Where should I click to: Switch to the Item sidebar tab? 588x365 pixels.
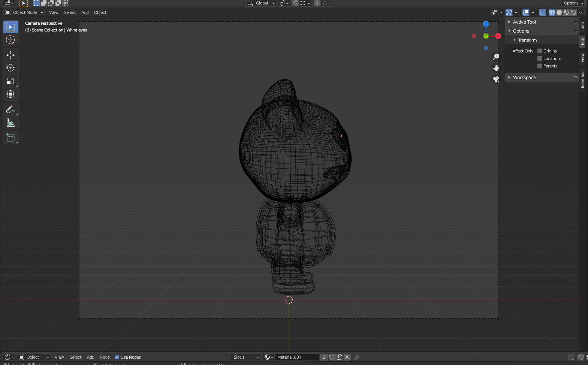pyautogui.click(x=582, y=26)
